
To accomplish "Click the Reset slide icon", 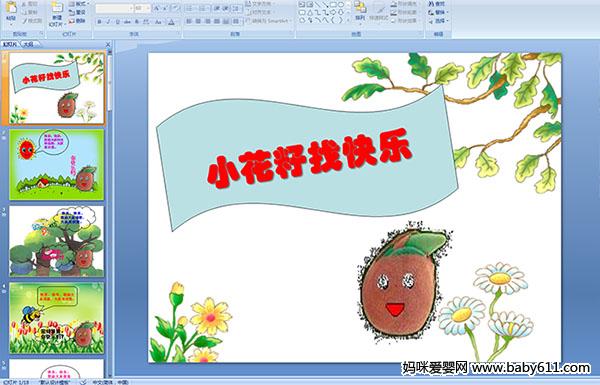I will [77, 12].
